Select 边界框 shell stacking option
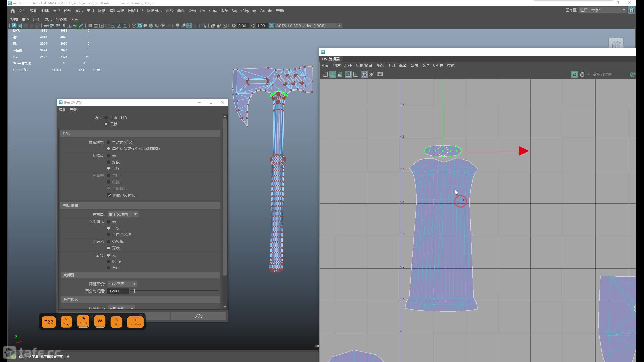 109,242
